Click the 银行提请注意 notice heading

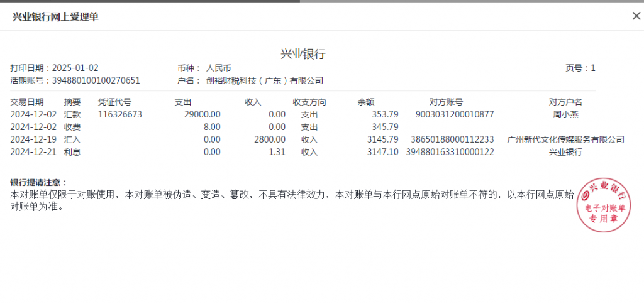click(38, 183)
